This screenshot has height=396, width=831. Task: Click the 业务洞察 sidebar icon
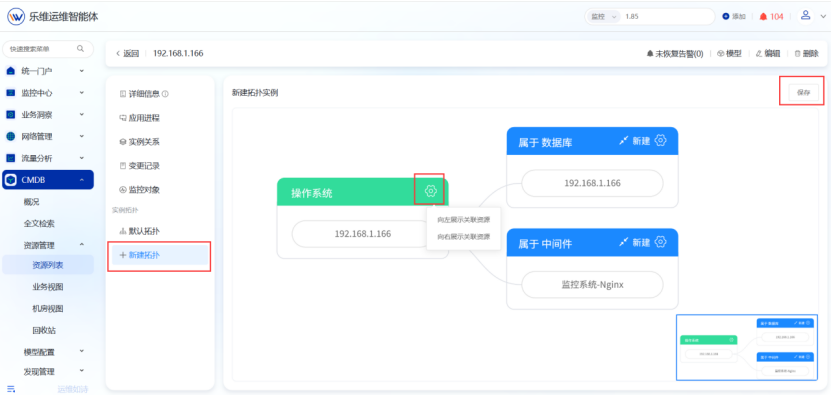tap(11, 115)
